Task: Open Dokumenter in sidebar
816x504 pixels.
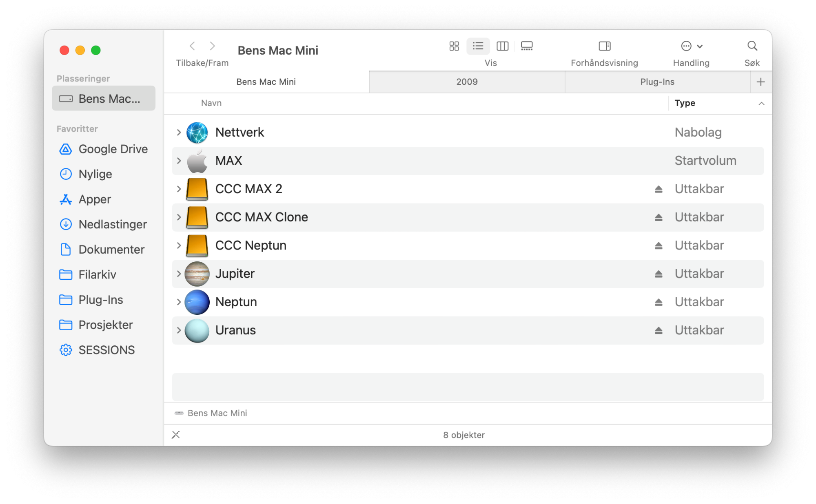Action: [x=104, y=250]
